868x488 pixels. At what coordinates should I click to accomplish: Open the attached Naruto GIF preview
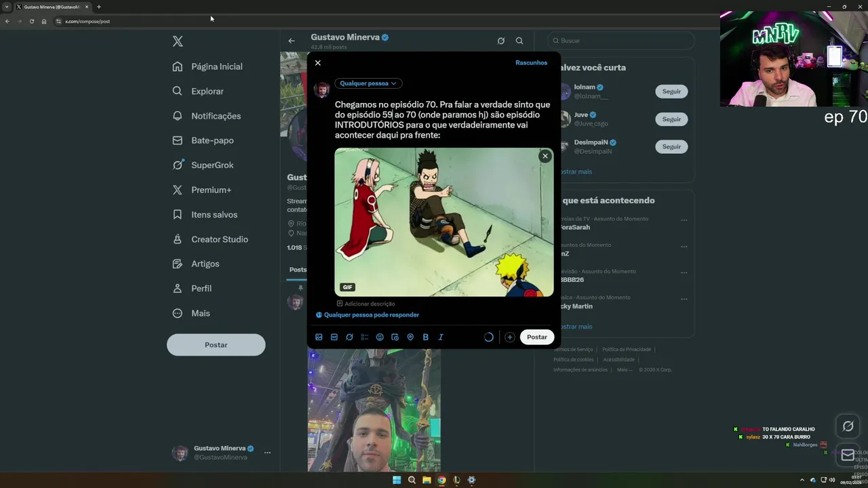pos(444,222)
